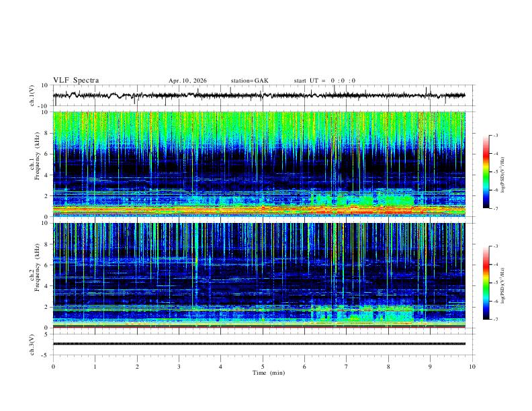This screenshot has height=411, width=532.
Task: Click the ch.2 color bar log(PSD) label
Action: coord(503,286)
